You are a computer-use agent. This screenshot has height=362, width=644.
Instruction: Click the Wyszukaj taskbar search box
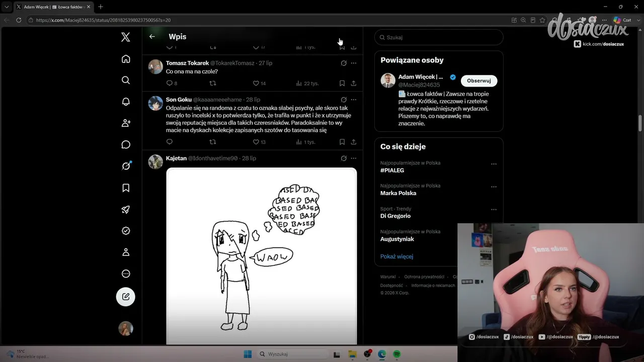(x=292, y=354)
